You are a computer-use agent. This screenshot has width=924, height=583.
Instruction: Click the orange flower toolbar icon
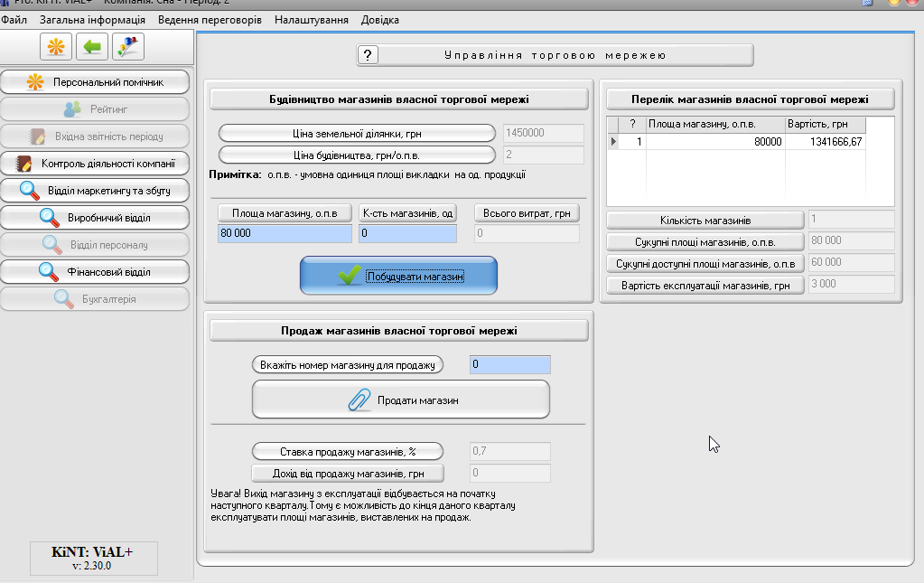click(56, 47)
